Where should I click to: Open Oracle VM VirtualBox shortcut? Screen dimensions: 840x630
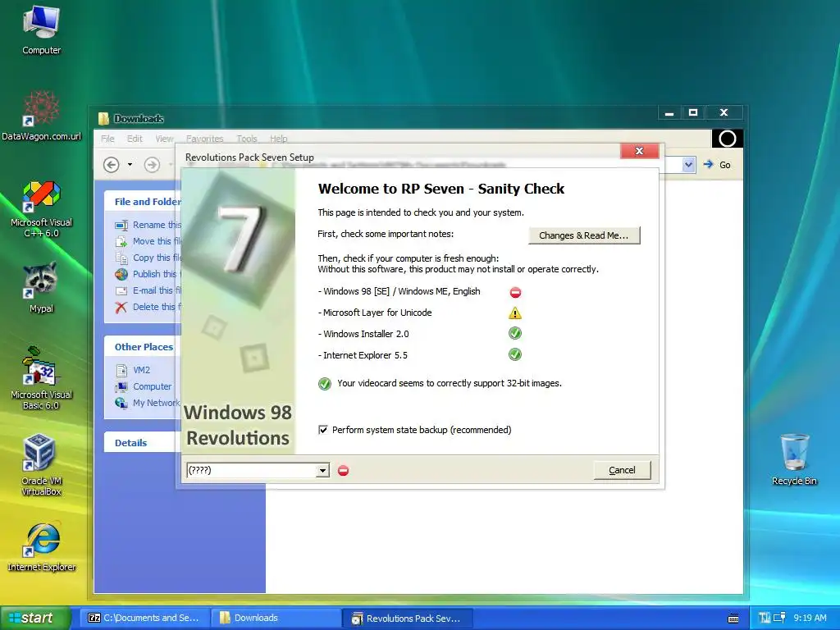(41, 465)
